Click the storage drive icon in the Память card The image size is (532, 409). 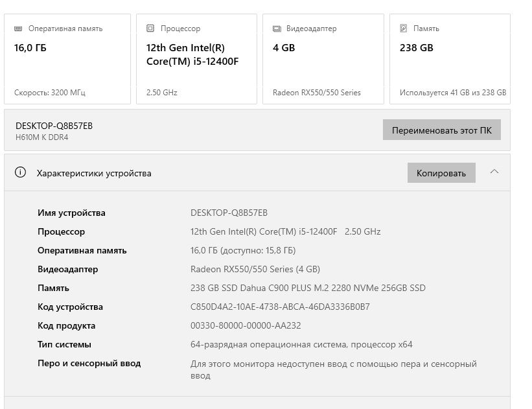point(404,29)
